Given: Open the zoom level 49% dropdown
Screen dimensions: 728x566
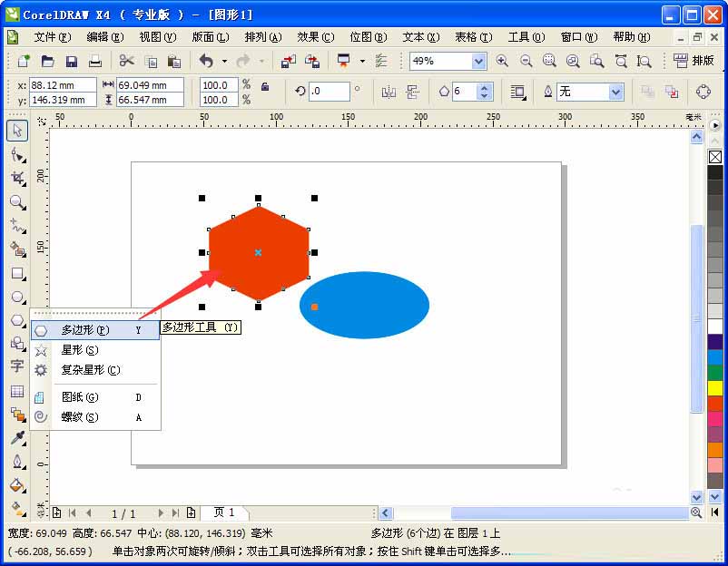Looking at the screenshot, I should point(478,61).
